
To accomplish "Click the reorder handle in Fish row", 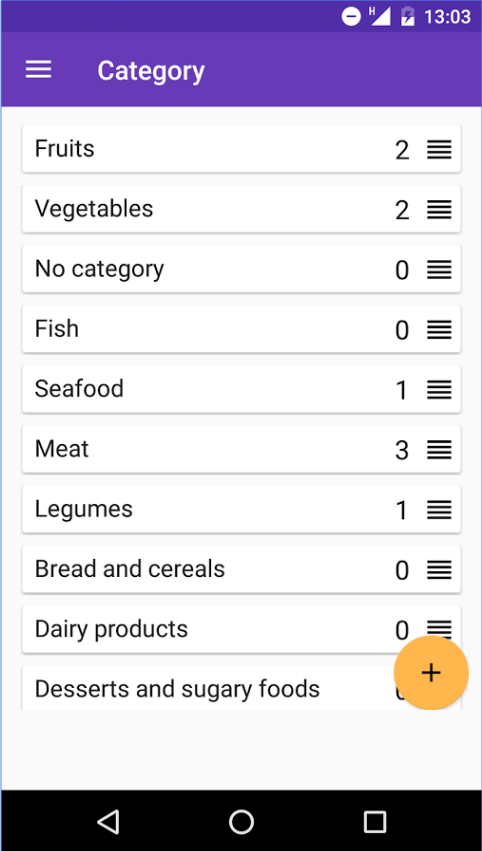I will 439,329.
